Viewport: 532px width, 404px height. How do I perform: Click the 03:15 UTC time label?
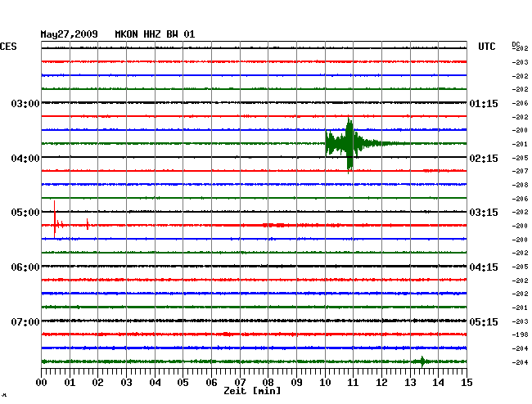tap(484, 213)
